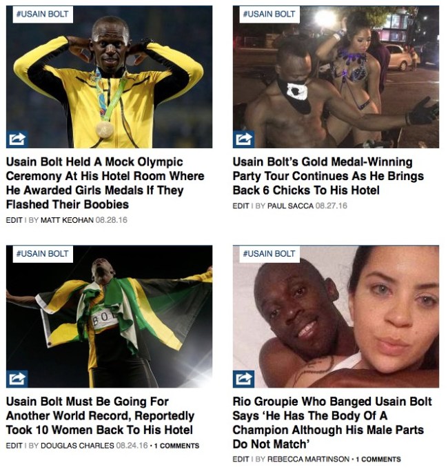Screen dimensions: 448x476
Task: Open 'Gold Medal-Winning Party Tour Continues' headline
Action: 328,176
